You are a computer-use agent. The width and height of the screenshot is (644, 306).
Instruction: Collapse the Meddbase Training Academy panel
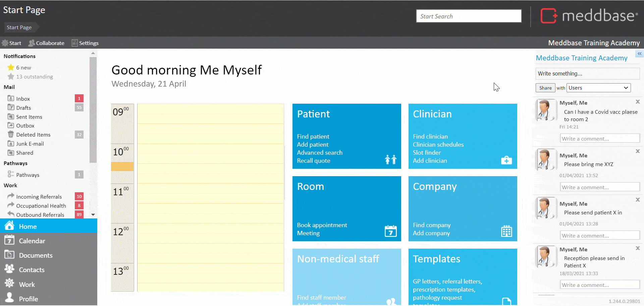point(640,54)
